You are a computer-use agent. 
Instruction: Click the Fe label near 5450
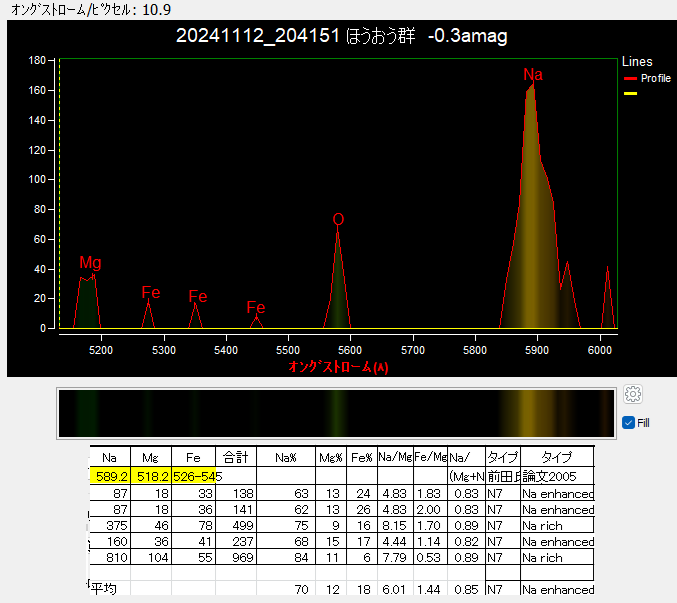(x=256, y=307)
